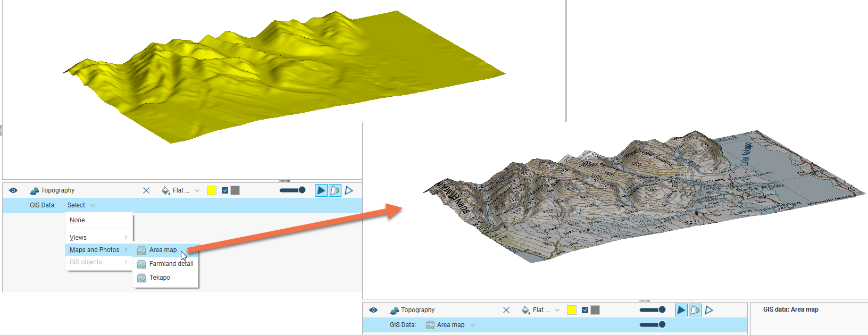The height and width of the screenshot is (335, 868).
Task: Toggle half-shaded face button in Area map panel
Action: pos(695,310)
